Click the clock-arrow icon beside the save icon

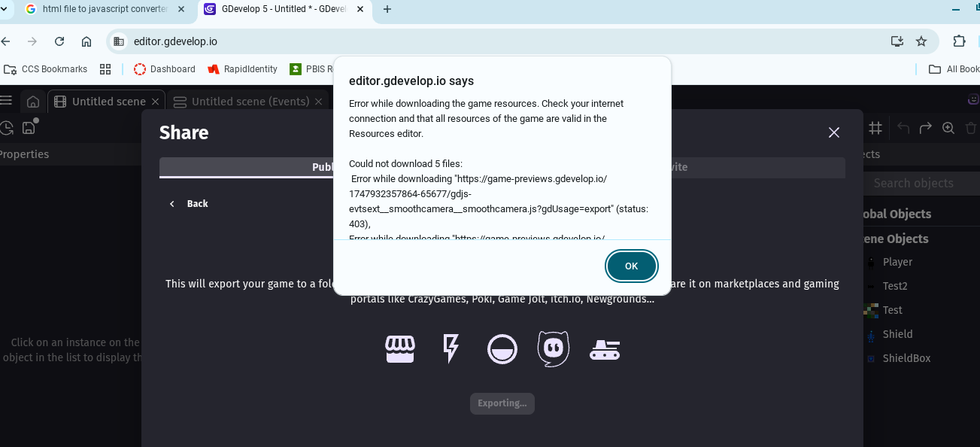pos(6,128)
